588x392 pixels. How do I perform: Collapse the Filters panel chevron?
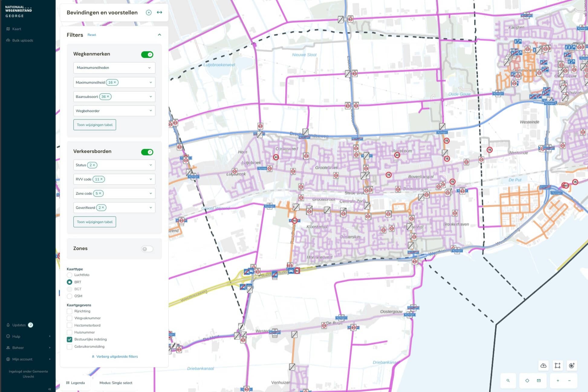tap(159, 35)
